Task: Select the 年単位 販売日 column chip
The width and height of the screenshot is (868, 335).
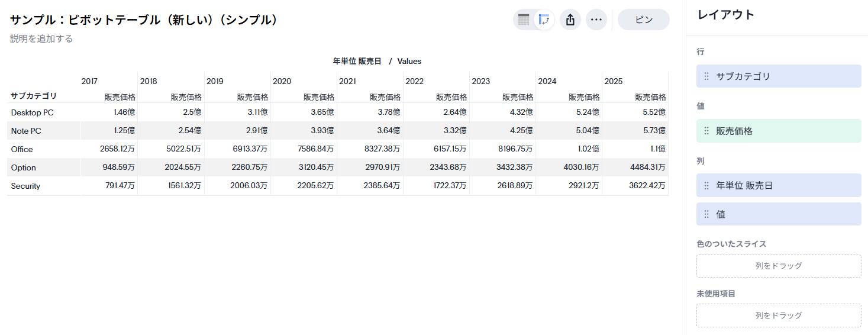Action: click(x=779, y=185)
